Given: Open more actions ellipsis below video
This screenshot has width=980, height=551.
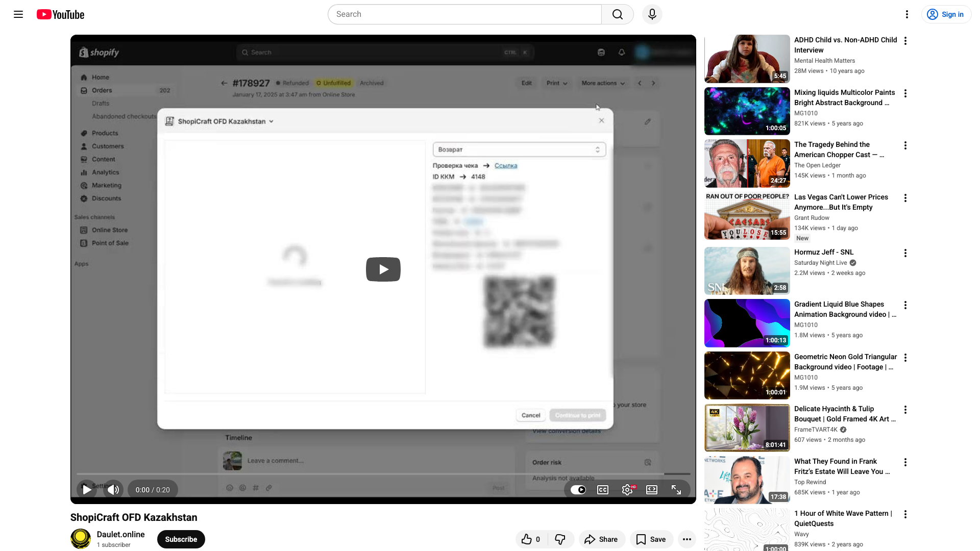Looking at the screenshot, I should tap(687, 539).
